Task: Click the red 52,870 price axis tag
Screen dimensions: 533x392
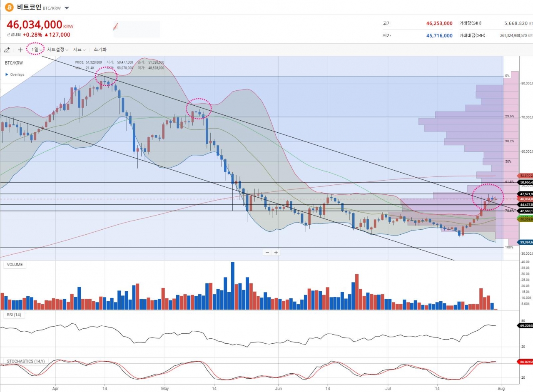Action: [526, 176]
